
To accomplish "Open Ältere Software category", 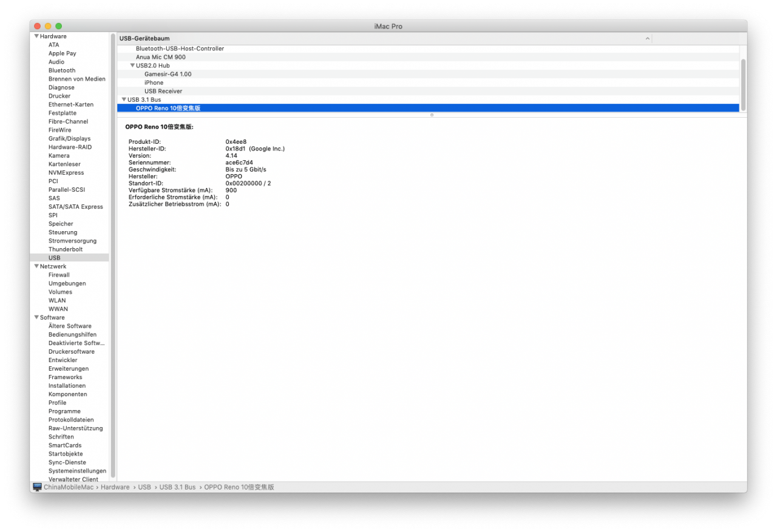I will click(x=70, y=326).
